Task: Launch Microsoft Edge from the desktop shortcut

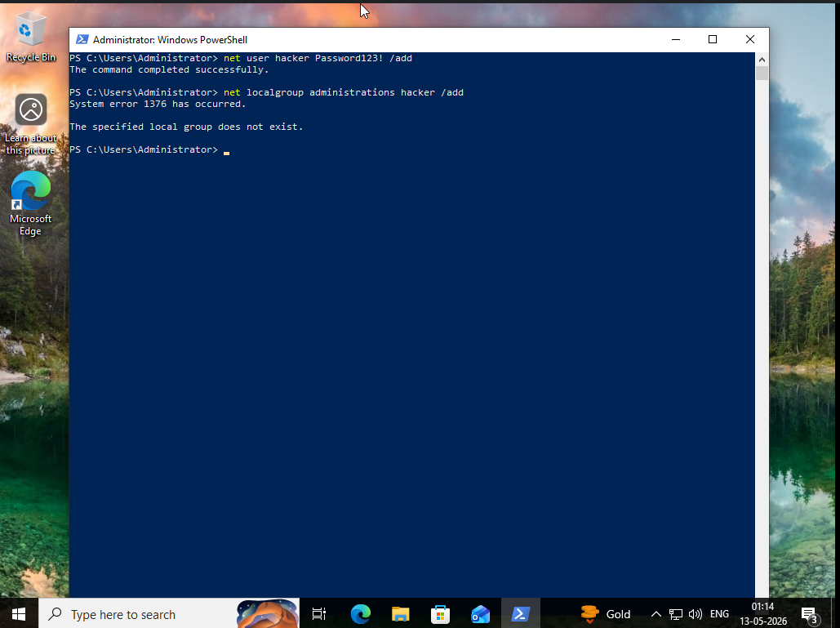Action: pyautogui.click(x=30, y=203)
